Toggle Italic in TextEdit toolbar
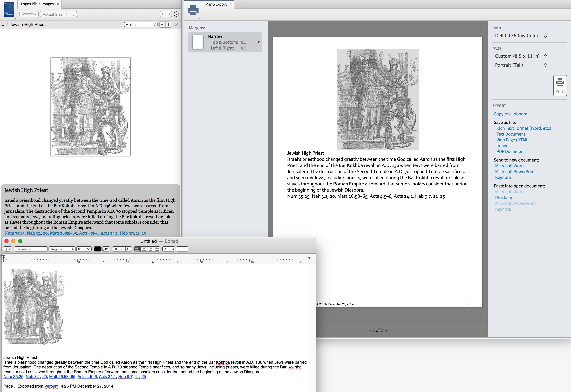571x392 pixels. coord(122,249)
